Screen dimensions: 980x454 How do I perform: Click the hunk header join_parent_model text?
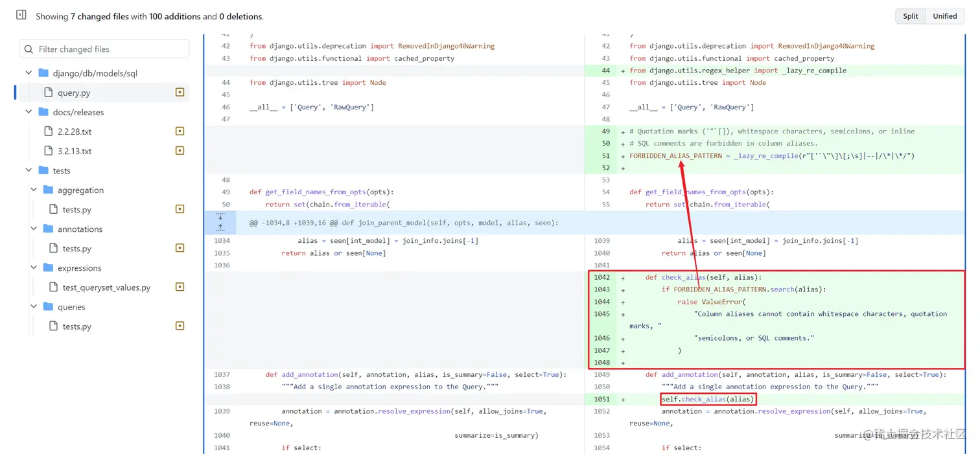pos(404,223)
